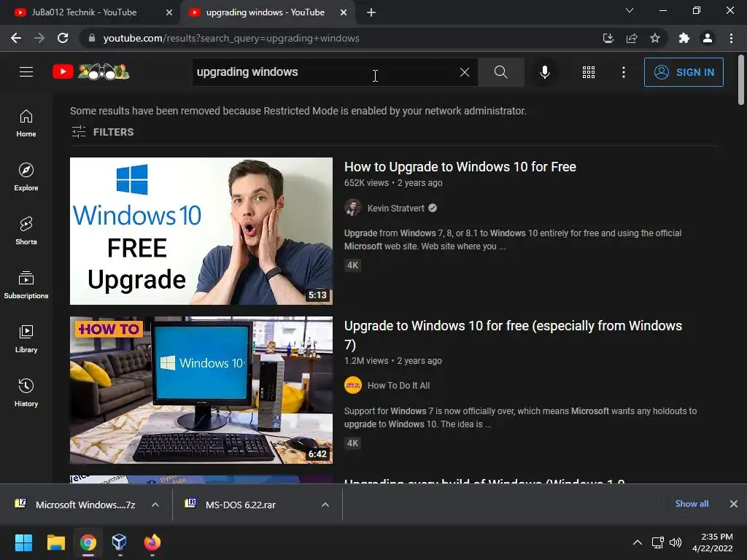The width and height of the screenshot is (747, 560).
Task: Show all downloads
Action: coord(692,504)
